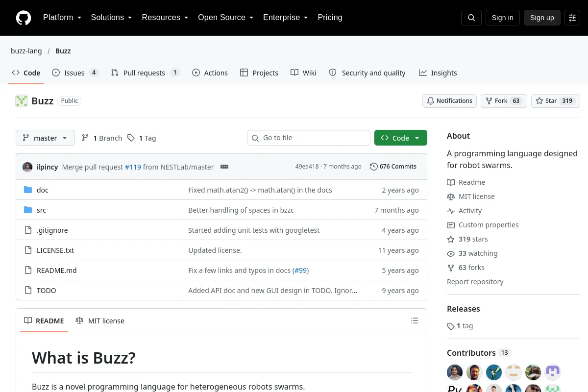This screenshot has height=392, width=588.
Task: Open the Wiki tab
Action: click(303, 73)
